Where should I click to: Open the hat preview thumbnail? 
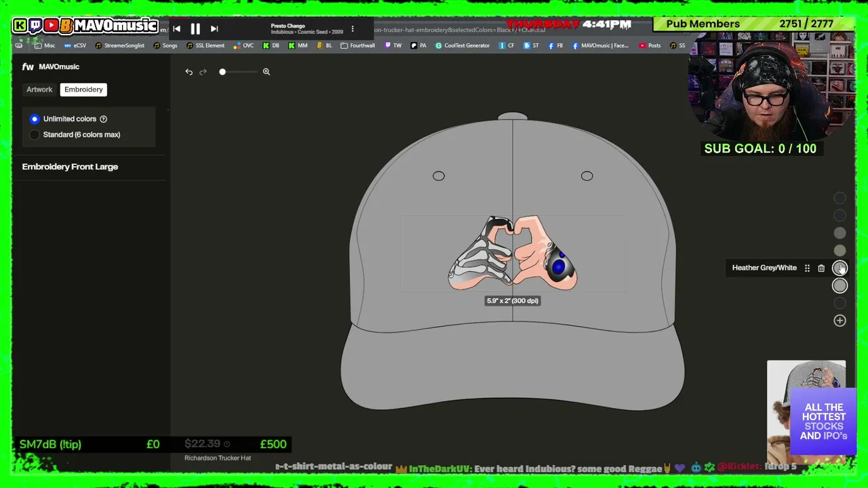click(806, 411)
